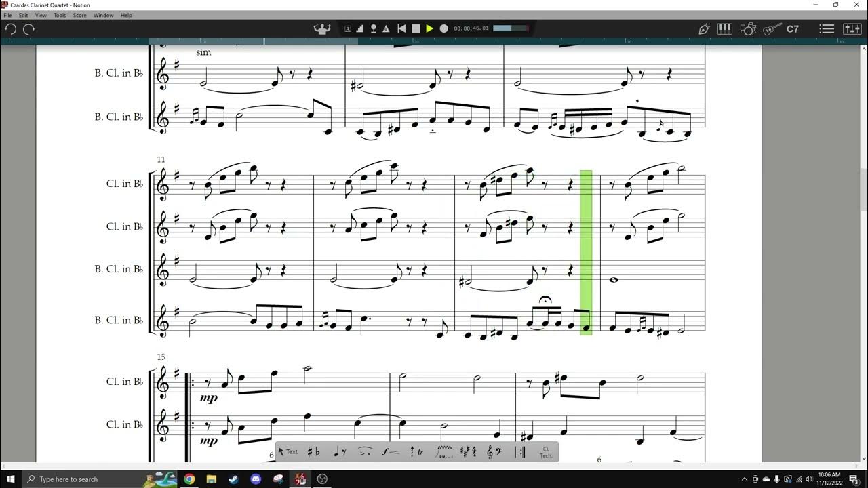Click the Notion app icon in taskbar
Viewport: 868px width, 488px height.
pos(300,479)
